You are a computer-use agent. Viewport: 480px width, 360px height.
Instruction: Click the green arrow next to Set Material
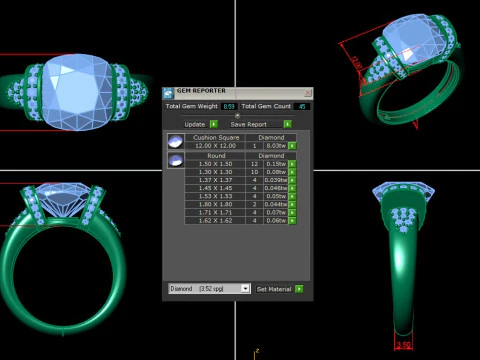[299, 289]
